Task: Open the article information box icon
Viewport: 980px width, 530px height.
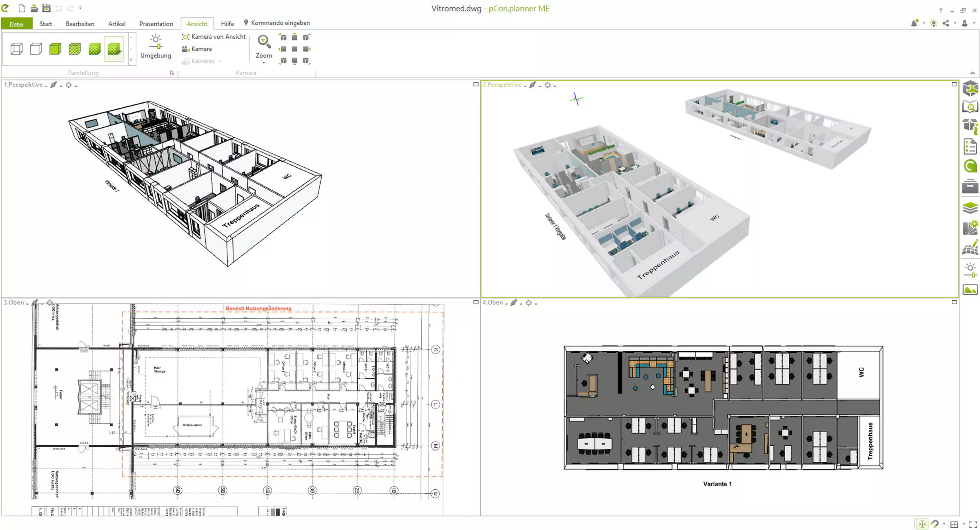Action: tap(970, 126)
